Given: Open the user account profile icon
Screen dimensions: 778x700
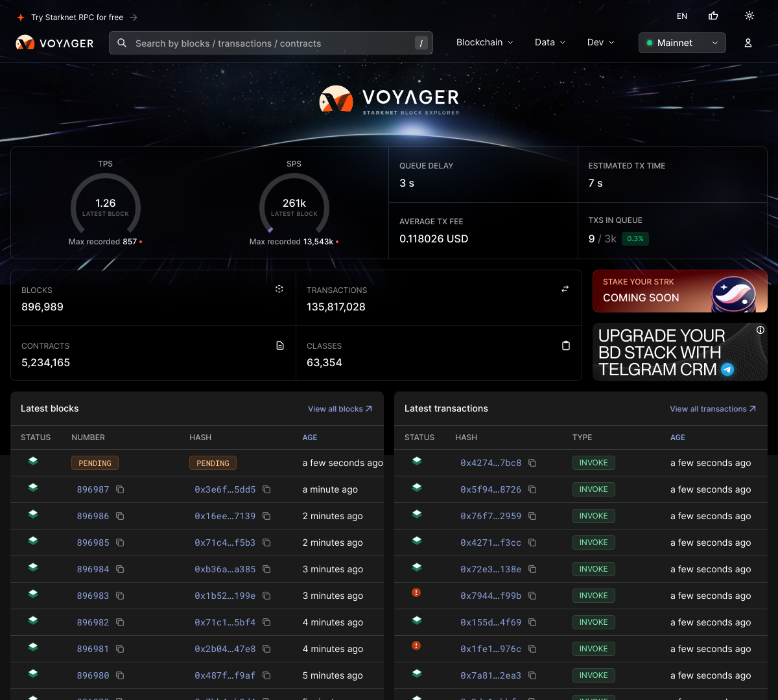Looking at the screenshot, I should pos(748,43).
